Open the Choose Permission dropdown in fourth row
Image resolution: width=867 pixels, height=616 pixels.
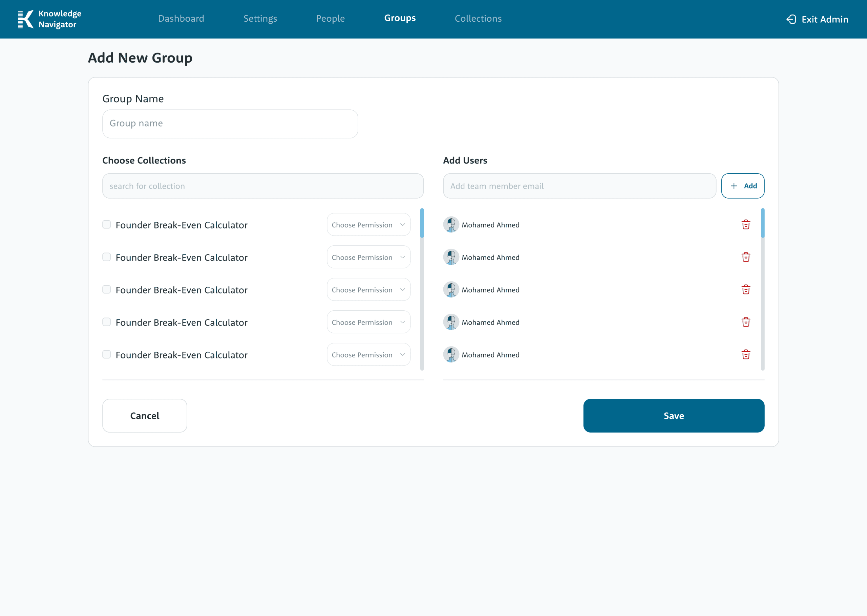click(368, 322)
